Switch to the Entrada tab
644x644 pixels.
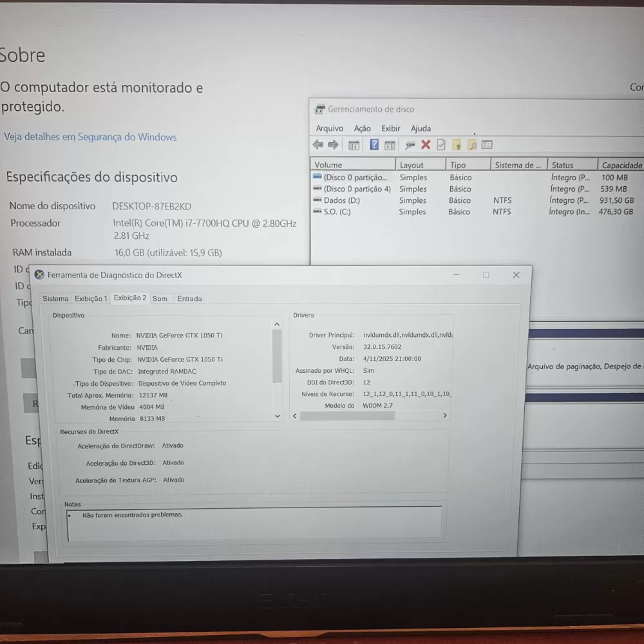[189, 299]
